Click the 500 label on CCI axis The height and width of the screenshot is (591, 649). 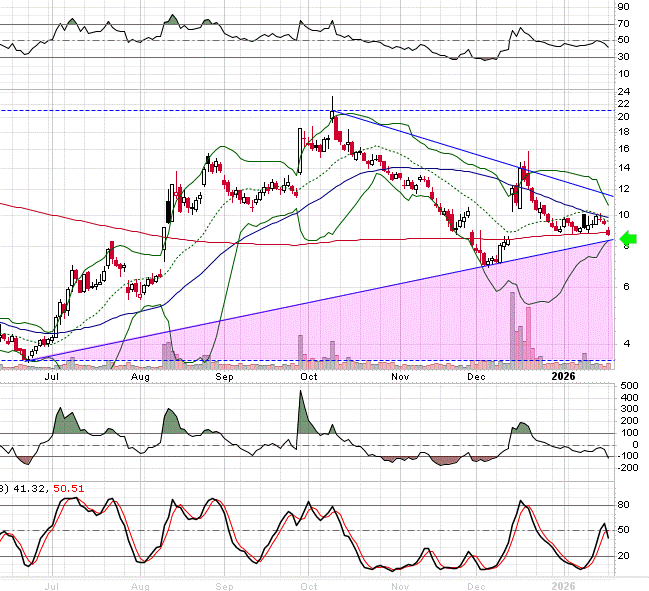[628, 385]
